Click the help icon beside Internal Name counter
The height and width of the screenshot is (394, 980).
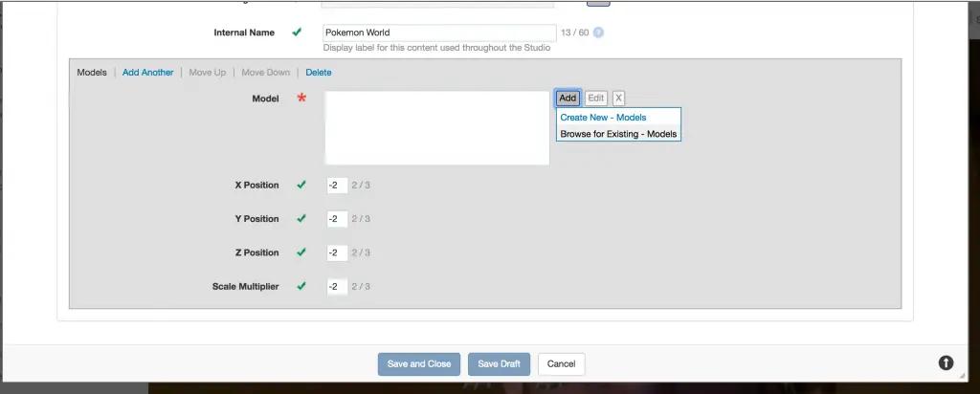coord(598,33)
